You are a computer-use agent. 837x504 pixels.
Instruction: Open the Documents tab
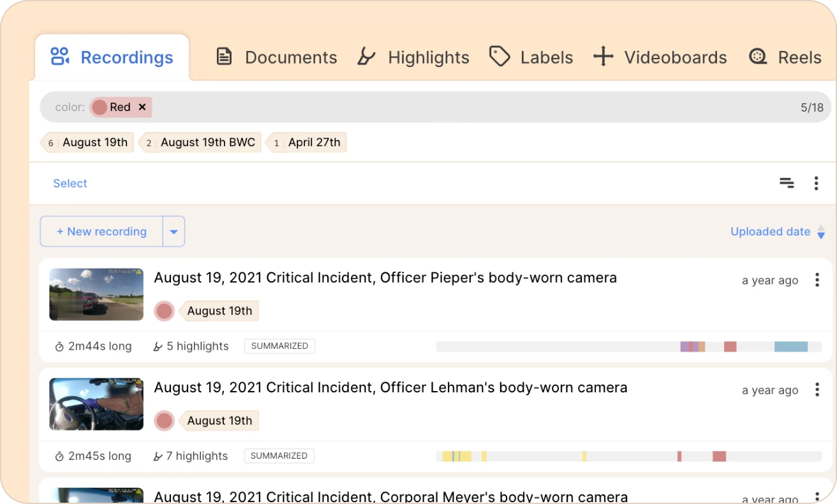point(276,57)
